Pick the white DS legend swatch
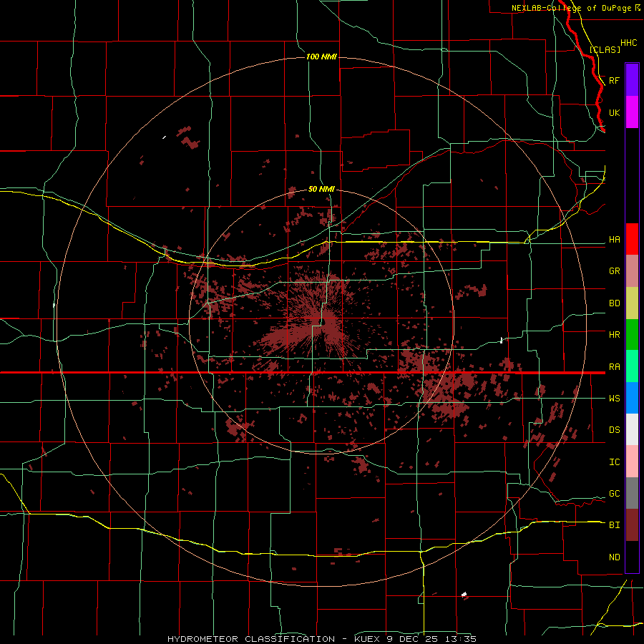Viewport: 644px width, 644px height. [x=632, y=429]
